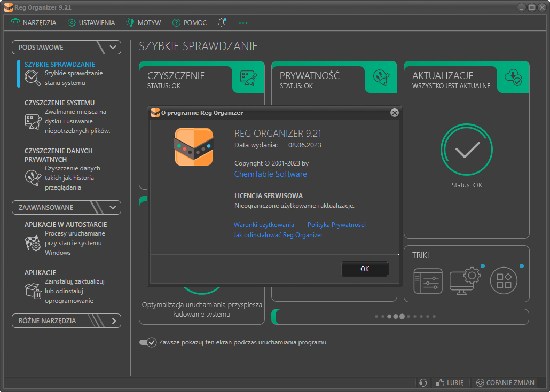
Task: Open the ChemTable Software link
Action: click(270, 174)
